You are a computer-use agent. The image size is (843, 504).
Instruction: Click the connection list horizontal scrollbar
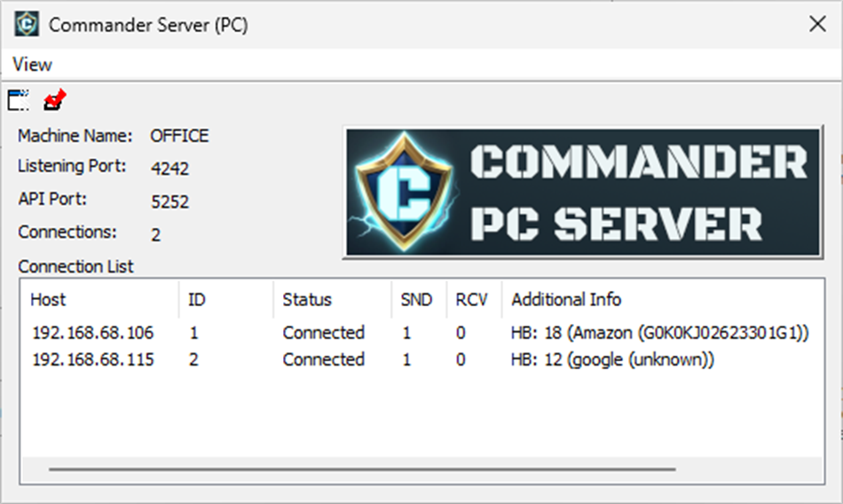click(x=362, y=469)
